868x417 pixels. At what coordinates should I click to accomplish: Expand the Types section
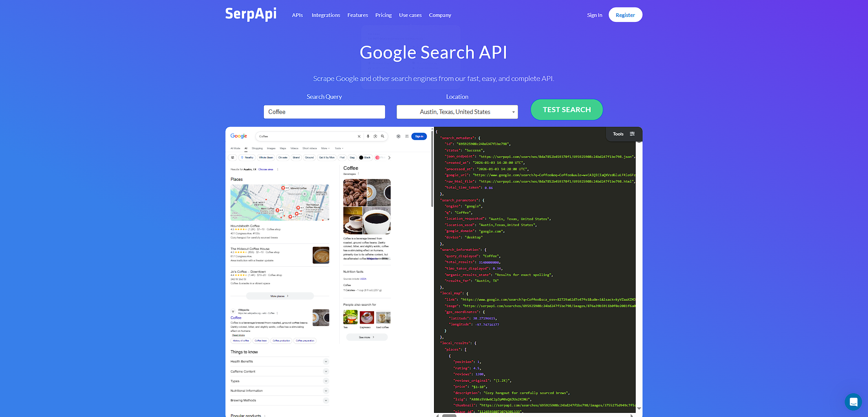coord(279,381)
